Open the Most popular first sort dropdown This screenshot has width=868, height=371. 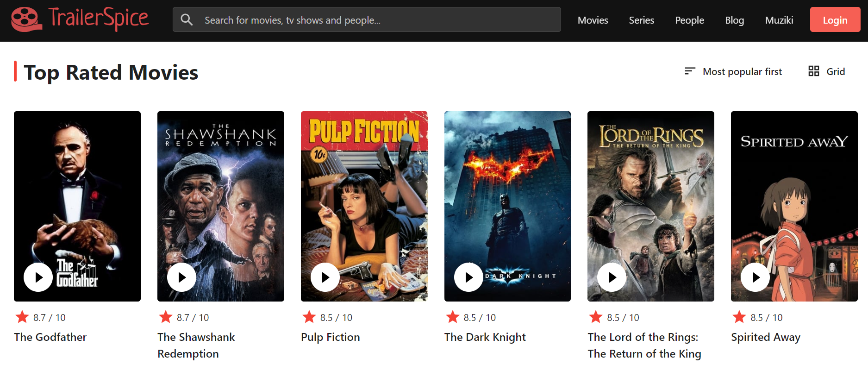(733, 71)
